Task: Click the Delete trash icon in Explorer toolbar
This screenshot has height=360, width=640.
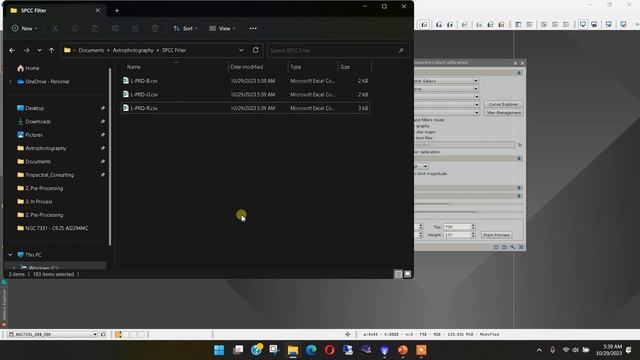Action: click(155, 29)
